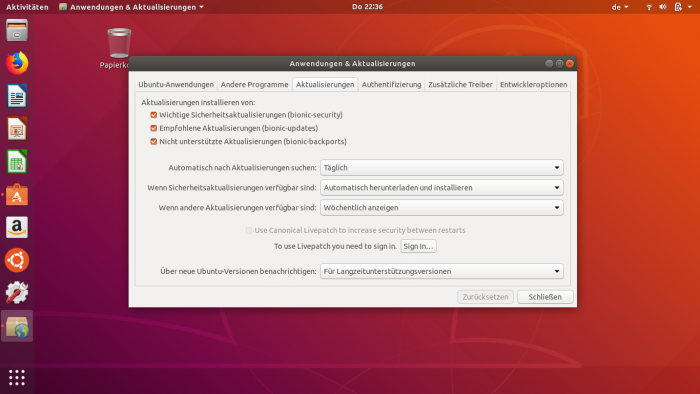Open the Aktivitäten overview
This screenshot has width=700, height=394.
[x=27, y=7]
